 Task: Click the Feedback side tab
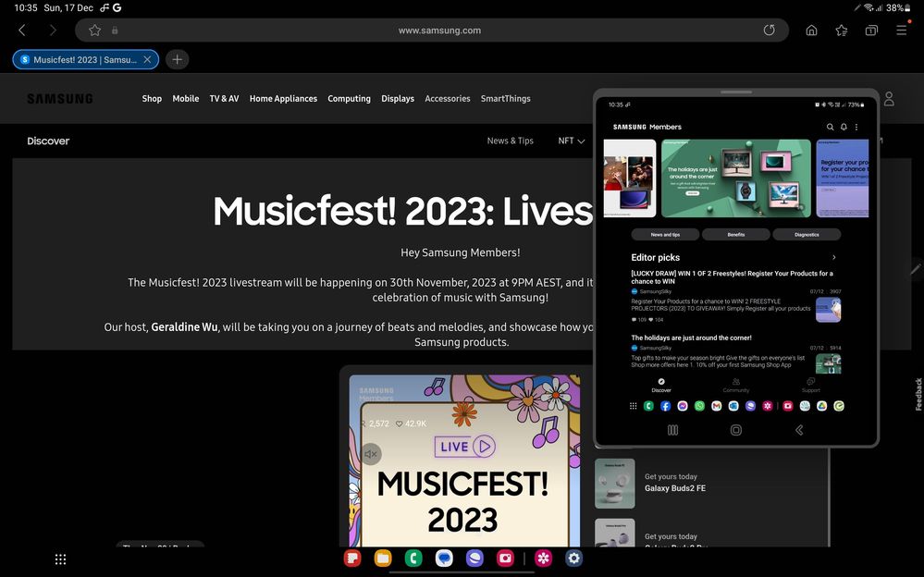pyautogui.click(x=918, y=394)
